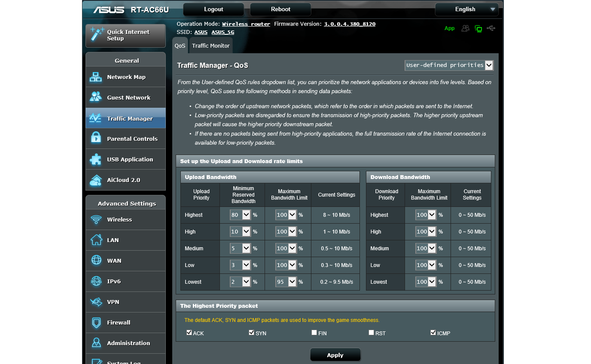591x364 pixels.
Task: Open Lowest upload maximum bandwidth limit dropdown
Action: coord(286,282)
